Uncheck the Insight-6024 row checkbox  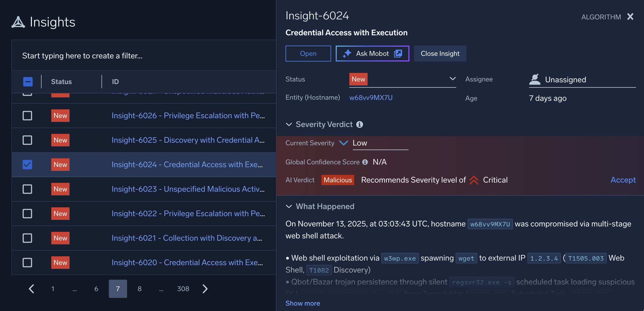click(27, 165)
